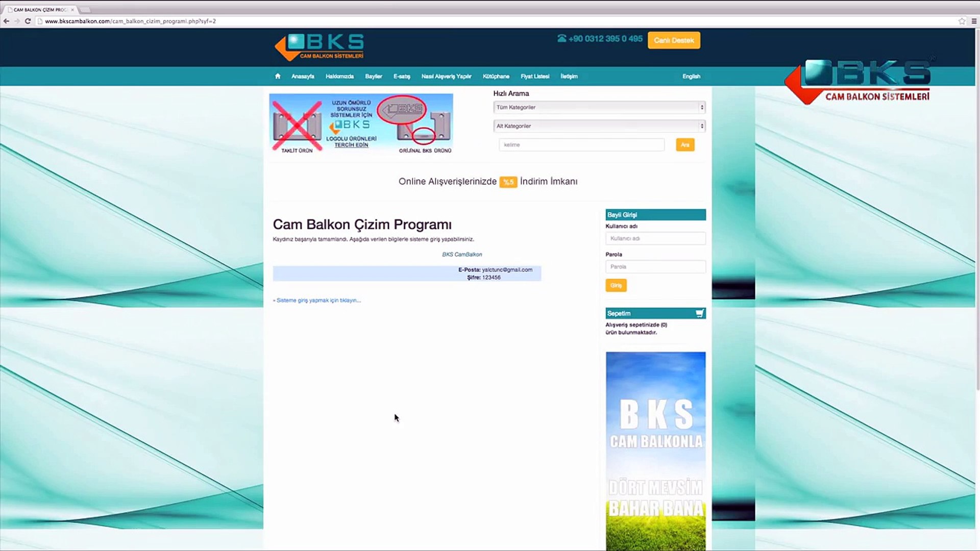Image resolution: width=980 pixels, height=551 pixels.
Task: Click the browser forward arrow
Action: click(17, 21)
